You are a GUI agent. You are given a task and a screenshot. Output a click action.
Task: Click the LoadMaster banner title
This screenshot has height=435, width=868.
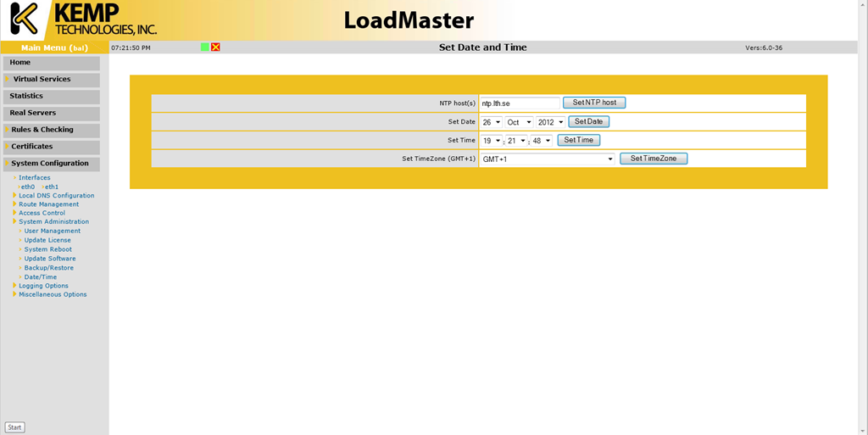click(409, 20)
